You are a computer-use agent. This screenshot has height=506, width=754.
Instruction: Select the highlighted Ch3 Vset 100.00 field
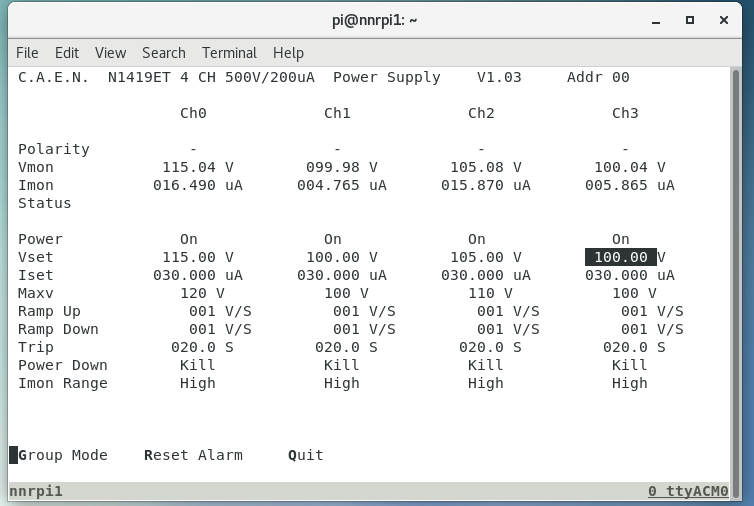pos(620,257)
